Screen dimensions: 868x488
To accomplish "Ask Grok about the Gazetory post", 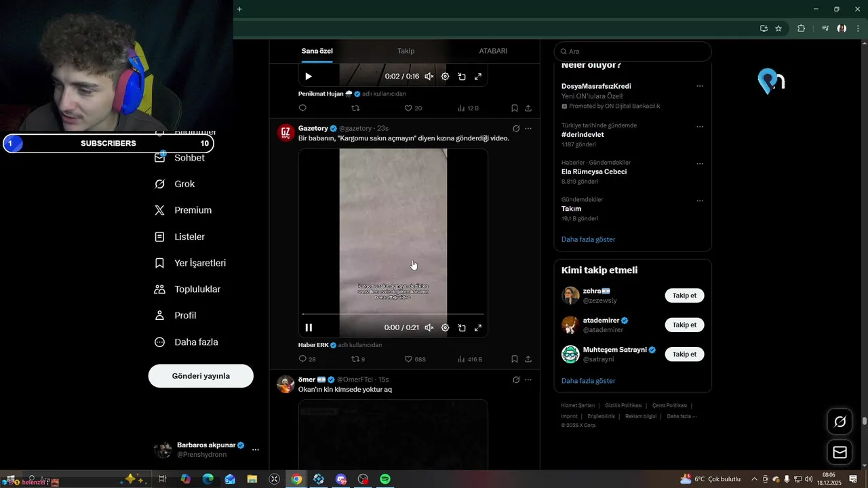I will point(516,128).
